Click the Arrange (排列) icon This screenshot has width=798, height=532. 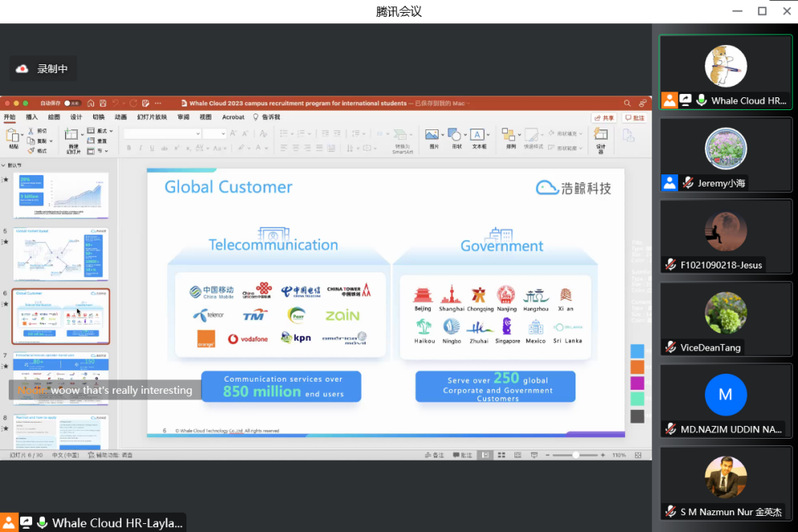pos(508,134)
